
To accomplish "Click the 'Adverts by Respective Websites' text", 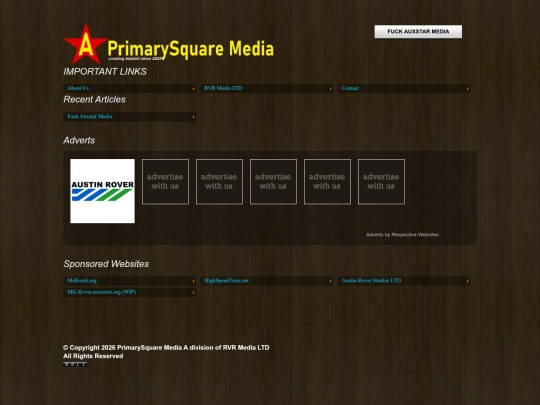I will 402,235.
